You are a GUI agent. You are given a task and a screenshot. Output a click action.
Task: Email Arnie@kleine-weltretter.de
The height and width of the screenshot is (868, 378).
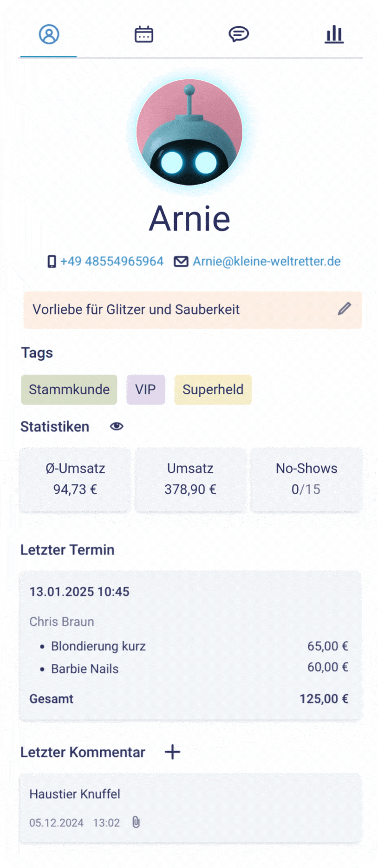coord(267,261)
